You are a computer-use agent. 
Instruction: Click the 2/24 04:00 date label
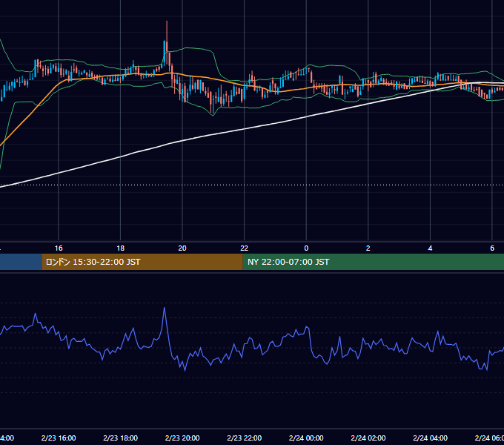(x=430, y=438)
